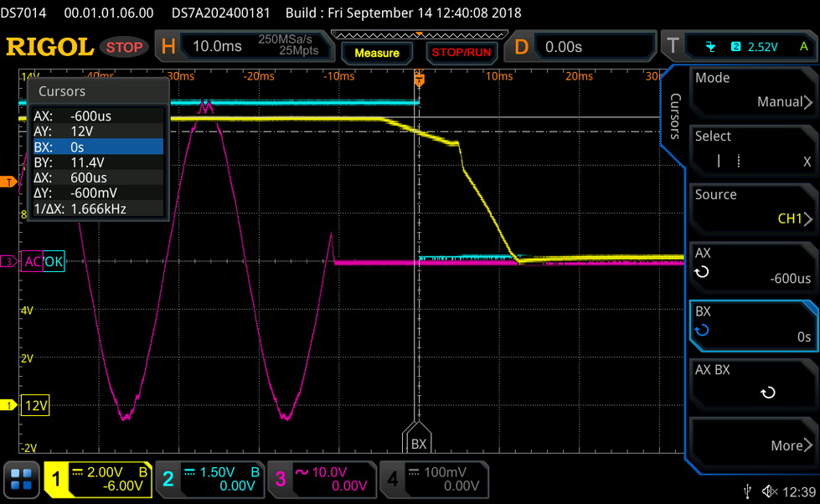The image size is (820, 504).
Task: Click the channel 3 ground level marker
Action: 8,261
